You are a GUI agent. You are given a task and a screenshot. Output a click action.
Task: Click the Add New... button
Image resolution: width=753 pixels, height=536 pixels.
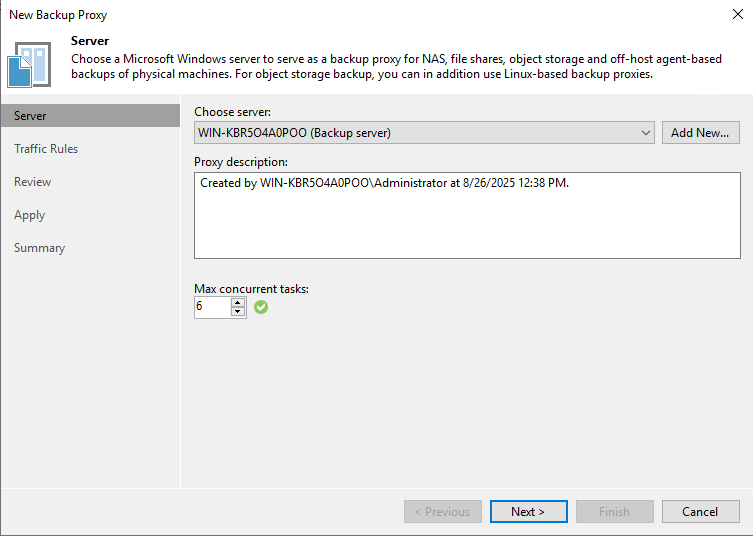click(x=700, y=133)
